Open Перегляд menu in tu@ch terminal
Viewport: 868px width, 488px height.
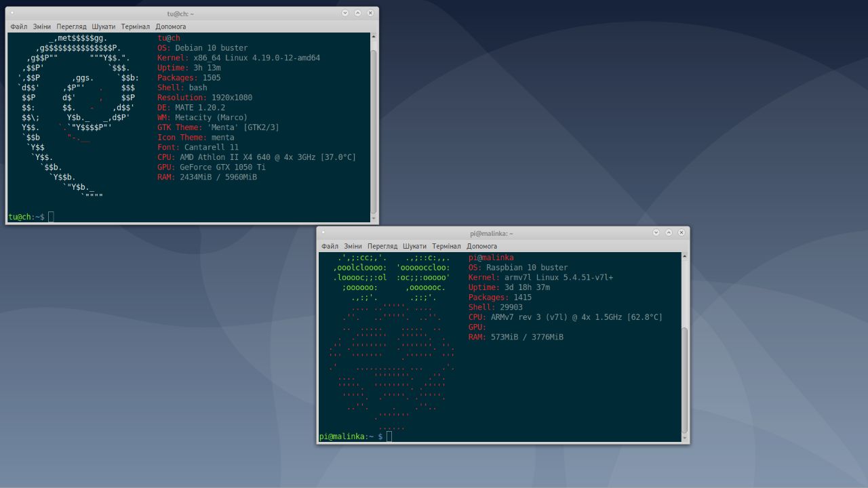tap(72, 26)
